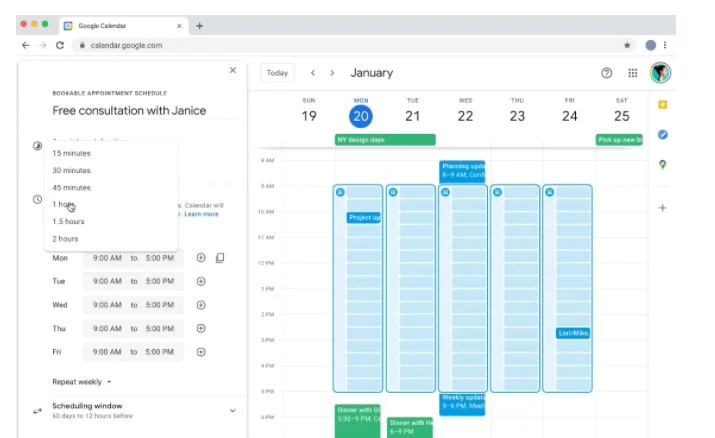
Task: Expand the Scheduling window section
Action: [x=232, y=410]
